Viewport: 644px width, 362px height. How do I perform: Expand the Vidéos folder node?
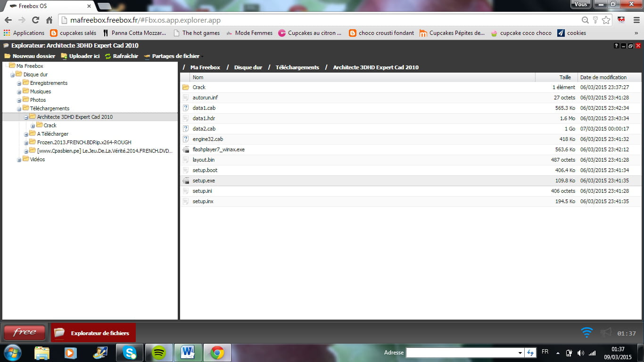[x=19, y=160]
